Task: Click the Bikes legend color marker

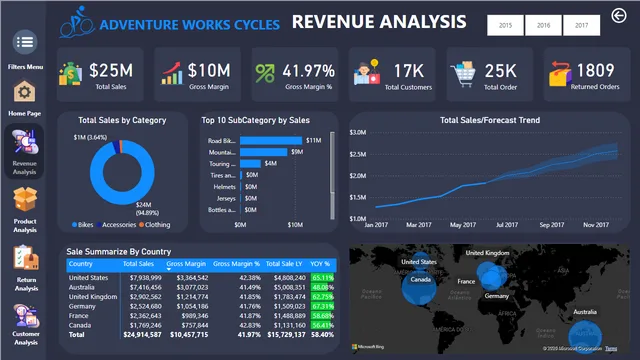Action: [74, 224]
